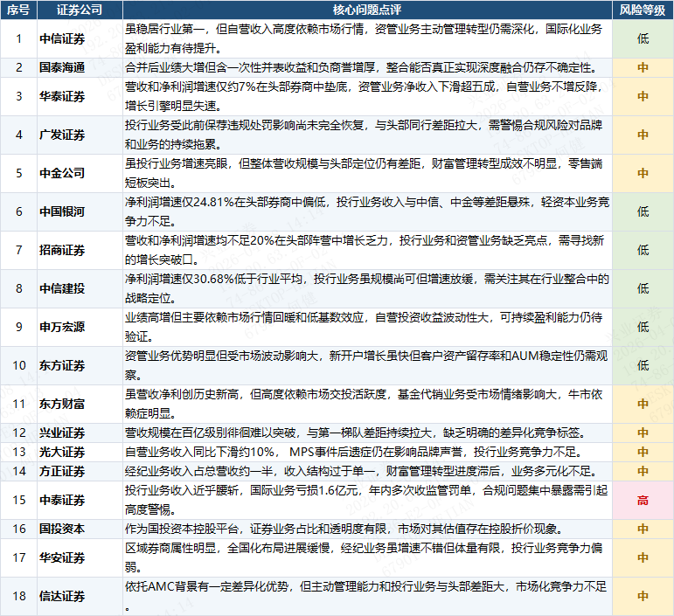Select the 华泰证券 company cell
This screenshot has height=616, width=674.
[80, 96]
